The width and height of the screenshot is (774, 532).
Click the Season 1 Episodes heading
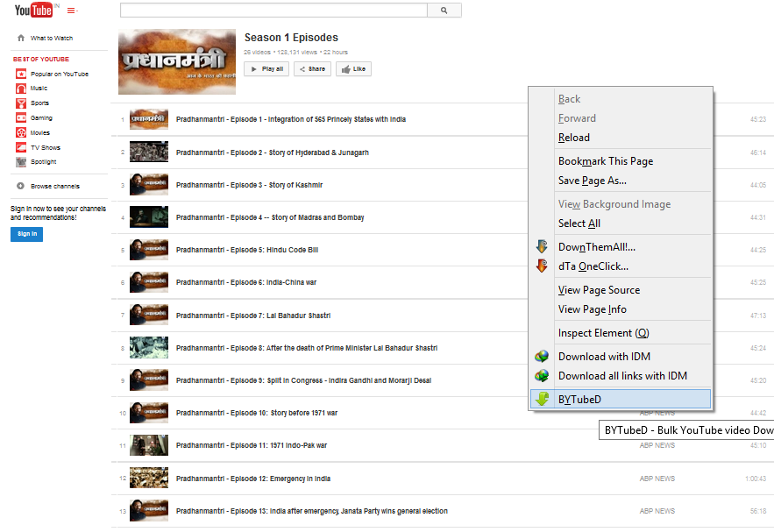[x=291, y=38]
